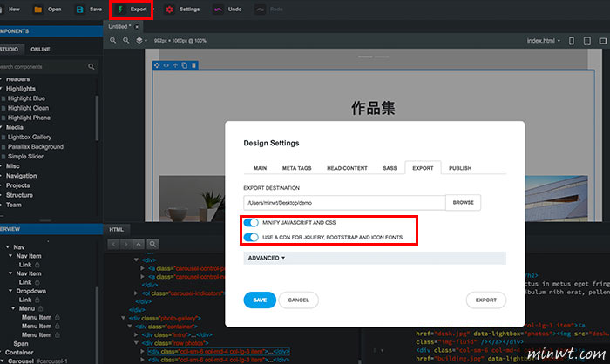Switch to the Main settings tab
Screen dimensions: 610x364
point(260,168)
